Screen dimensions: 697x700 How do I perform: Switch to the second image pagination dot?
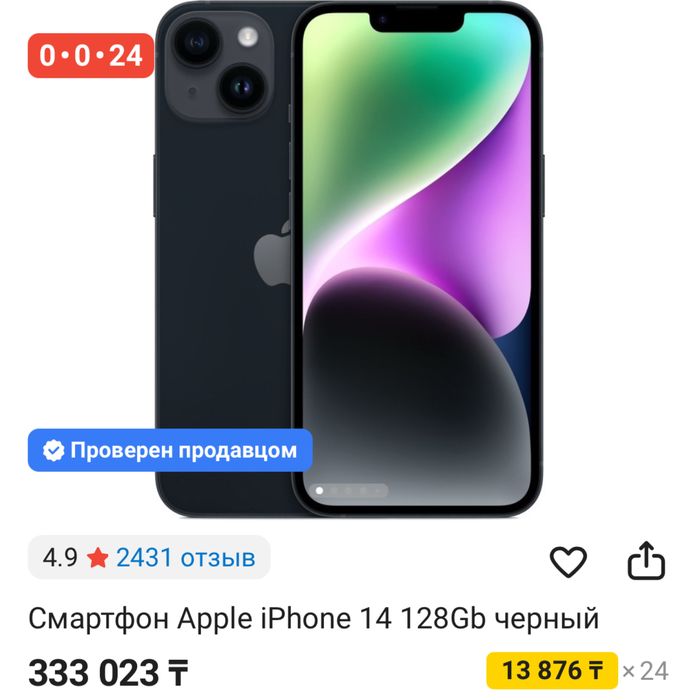334,491
